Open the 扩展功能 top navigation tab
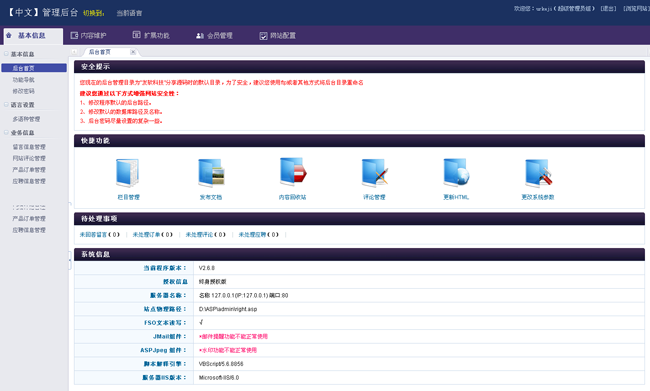The width and height of the screenshot is (650, 391). (x=151, y=35)
